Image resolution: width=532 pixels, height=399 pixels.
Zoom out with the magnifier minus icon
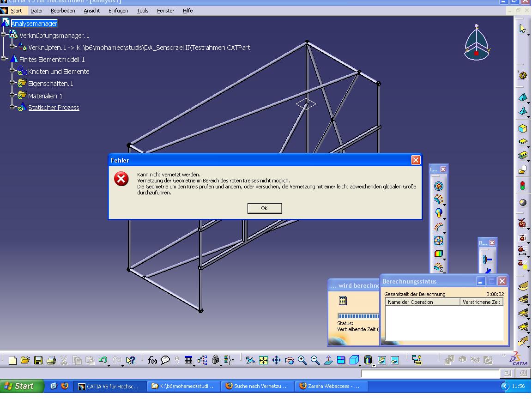315,360
